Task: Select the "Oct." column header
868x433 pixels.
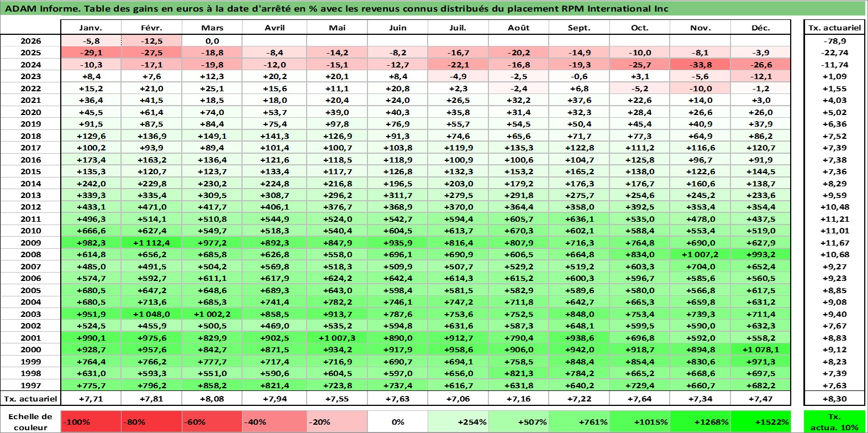Action: (x=639, y=28)
